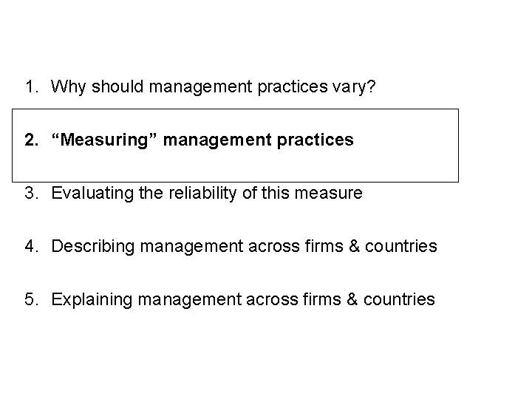Image resolution: width=532 pixels, height=399 pixels.
Task: Click the highlighted '"Measuring" management practices' heading
Action: tap(202, 140)
